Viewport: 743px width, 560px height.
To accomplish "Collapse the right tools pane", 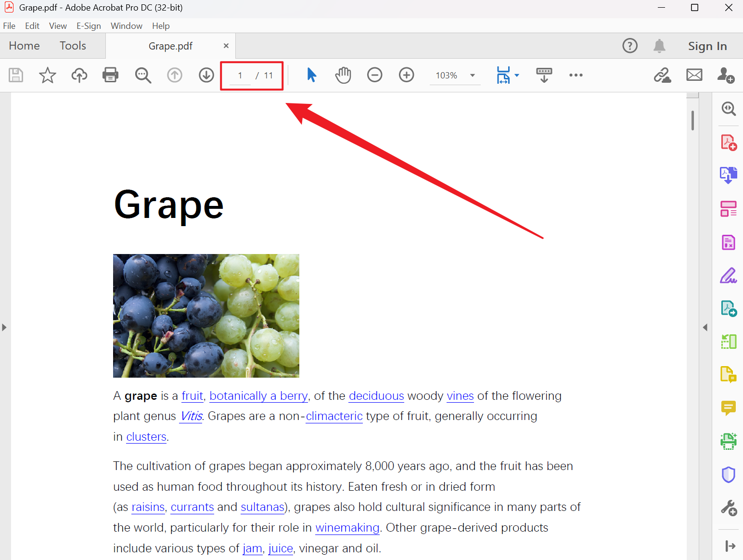I will [705, 327].
